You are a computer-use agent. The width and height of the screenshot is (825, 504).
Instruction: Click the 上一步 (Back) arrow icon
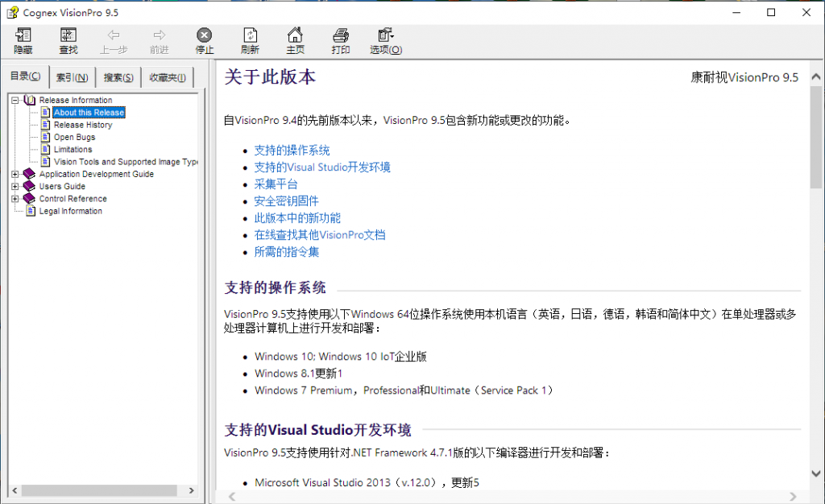pyautogui.click(x=114, y=35)
